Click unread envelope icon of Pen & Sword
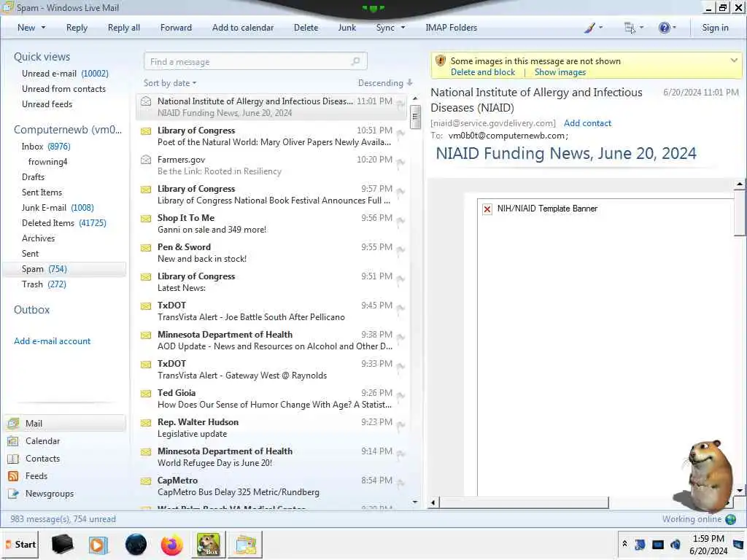Screen dimensions: 747x560 146,248
